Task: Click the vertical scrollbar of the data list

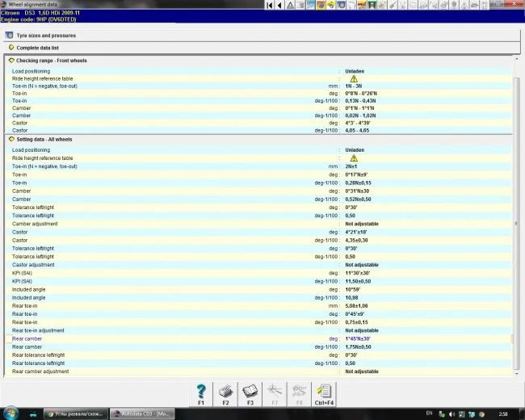Action: (x=514, y=242)
